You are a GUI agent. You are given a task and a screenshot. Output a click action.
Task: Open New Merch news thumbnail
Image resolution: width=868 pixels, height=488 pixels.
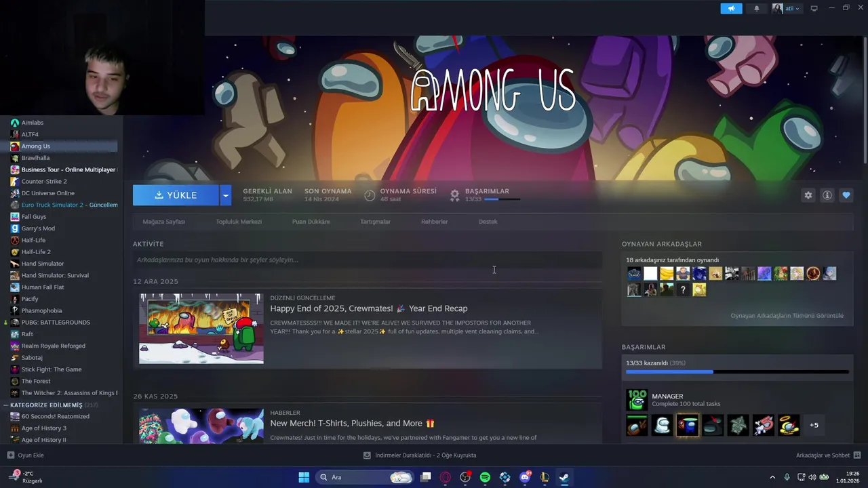click(x=201, y=426)
